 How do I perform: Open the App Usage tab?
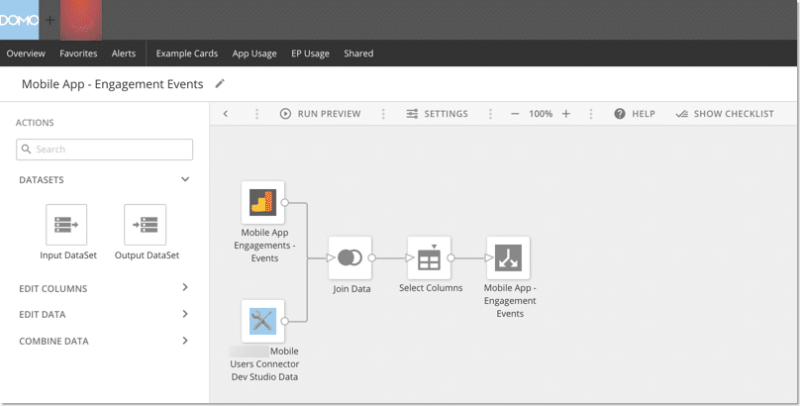coord(254,54)
